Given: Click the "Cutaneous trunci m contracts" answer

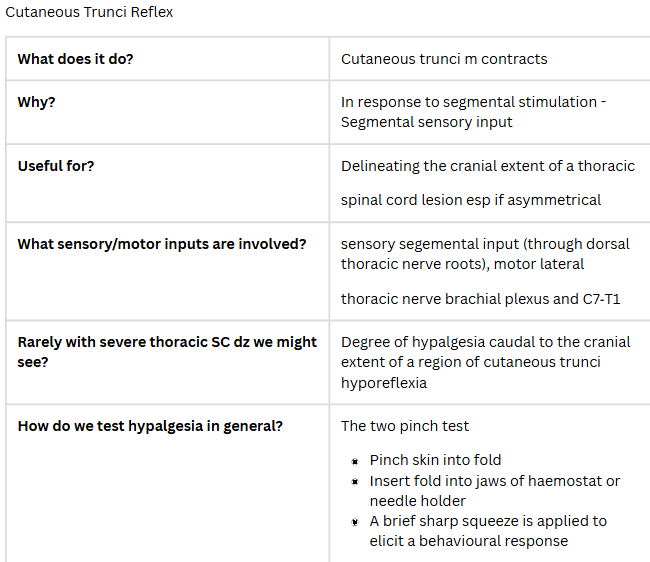Looking at the screenshot, I should (444, 59).
